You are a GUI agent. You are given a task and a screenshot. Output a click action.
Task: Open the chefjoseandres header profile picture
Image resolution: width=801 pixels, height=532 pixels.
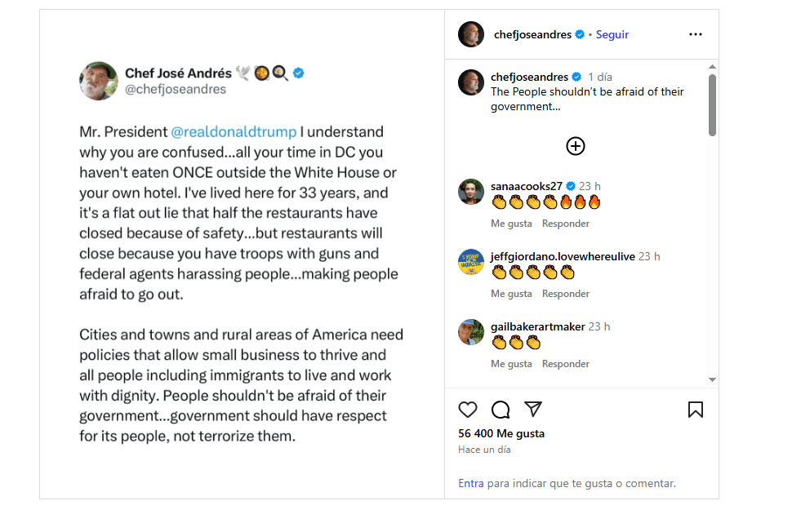click(x=471, y=34)
